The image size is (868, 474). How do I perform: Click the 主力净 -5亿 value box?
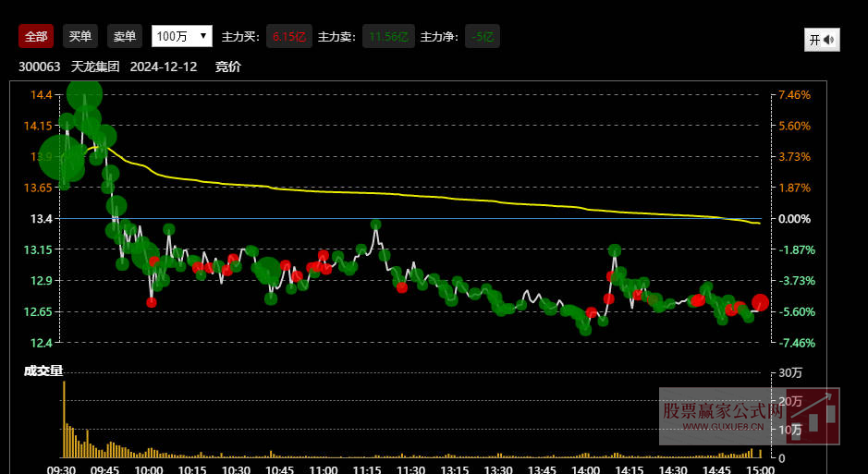tap(482, 36)
